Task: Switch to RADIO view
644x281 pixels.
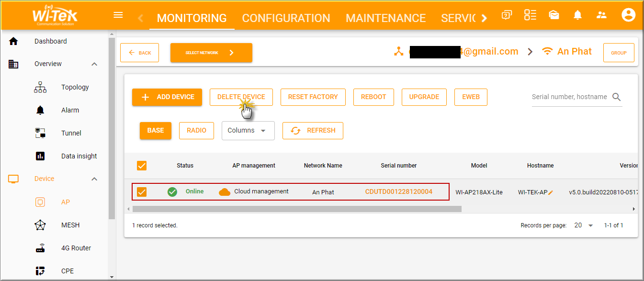Action: pos(196,130)
